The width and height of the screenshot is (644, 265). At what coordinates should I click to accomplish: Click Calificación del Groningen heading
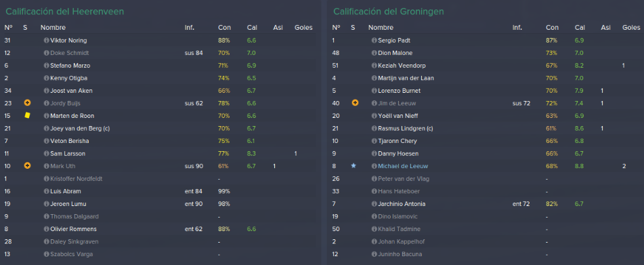click(389, 12)
